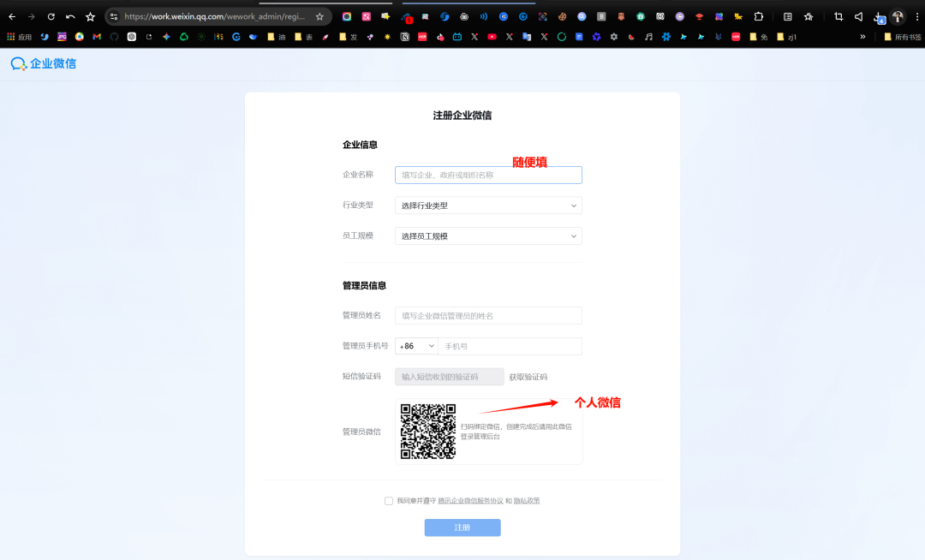Screen dimensions: 925x560
Task: Open the 隐私政策 link
Action: click(x=527, y=500)
